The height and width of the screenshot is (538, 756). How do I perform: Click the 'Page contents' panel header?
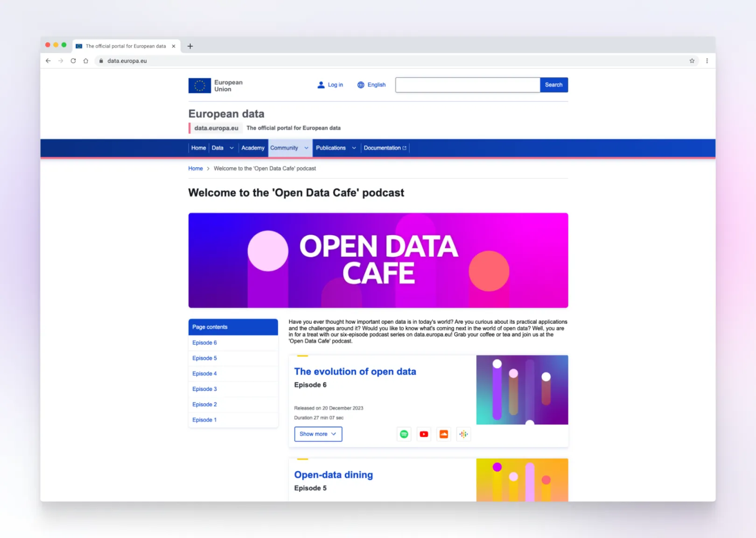click(x=233, y=327)
